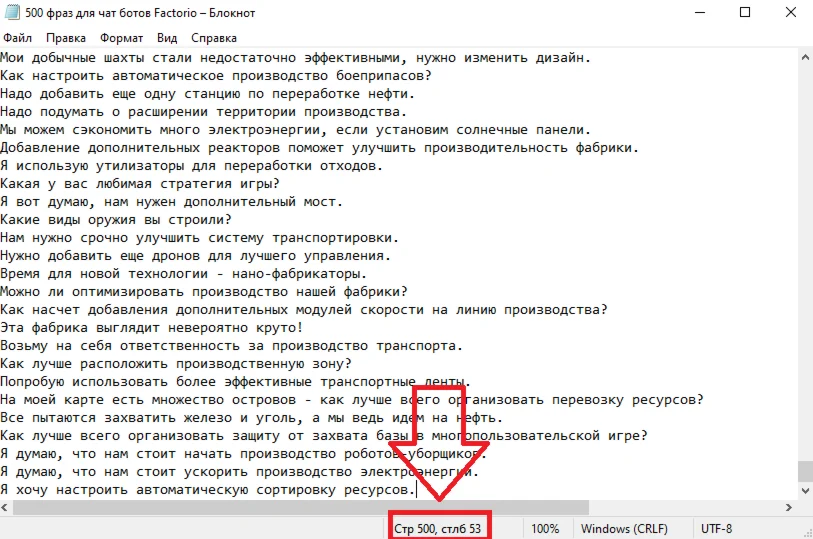
Task: Click the 100% zoom status entry
Action: coord(544,529)
